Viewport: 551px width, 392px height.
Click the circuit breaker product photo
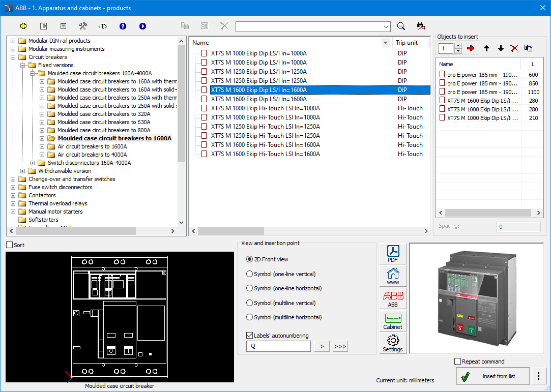click(477, 298)
